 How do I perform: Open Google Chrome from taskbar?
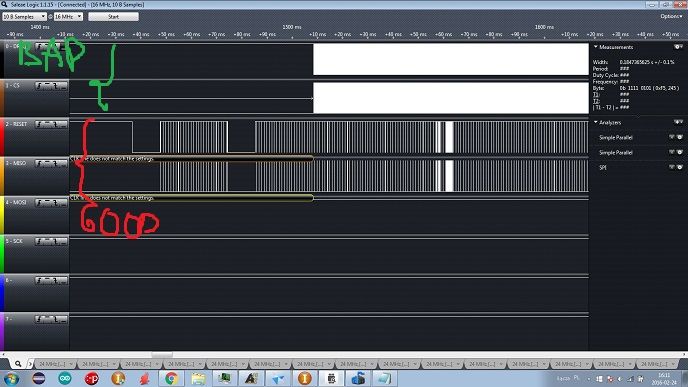coord(171,378)
